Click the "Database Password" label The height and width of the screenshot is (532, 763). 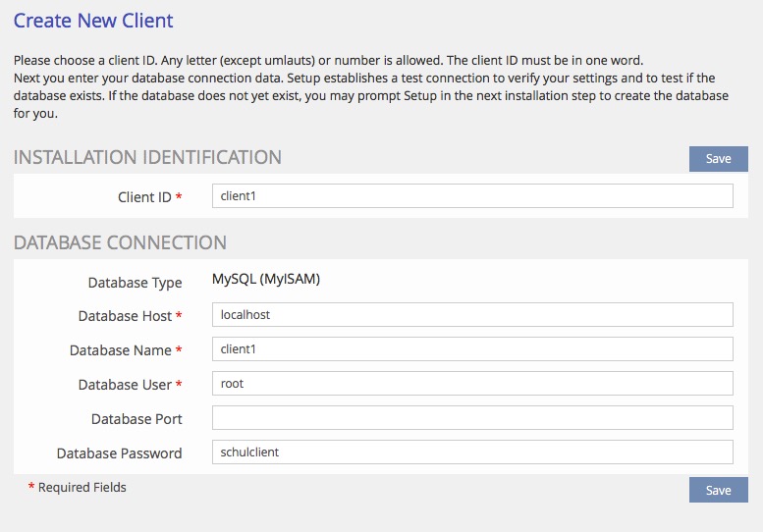coord(119,453)
